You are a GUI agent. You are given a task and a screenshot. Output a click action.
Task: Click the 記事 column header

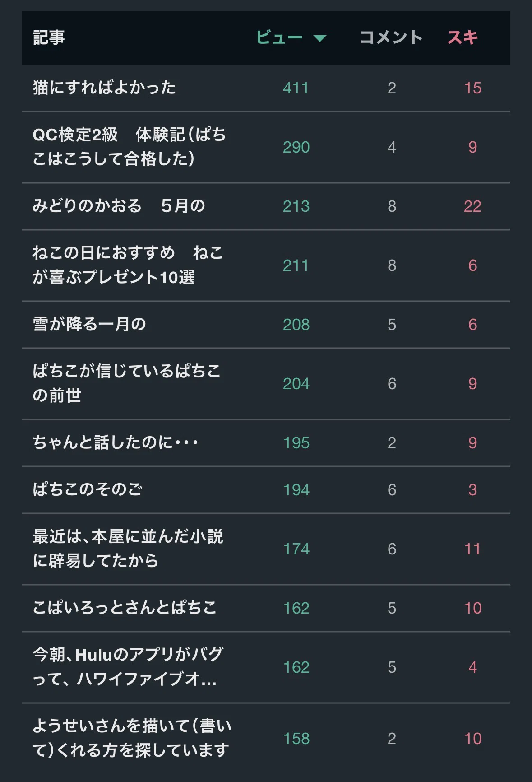pos(49,37)
